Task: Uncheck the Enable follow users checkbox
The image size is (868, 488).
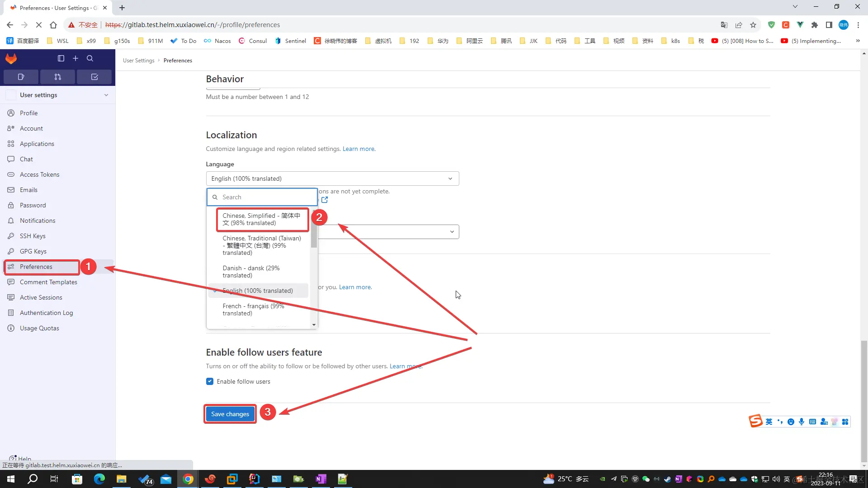Action: [x=210, y=381]
